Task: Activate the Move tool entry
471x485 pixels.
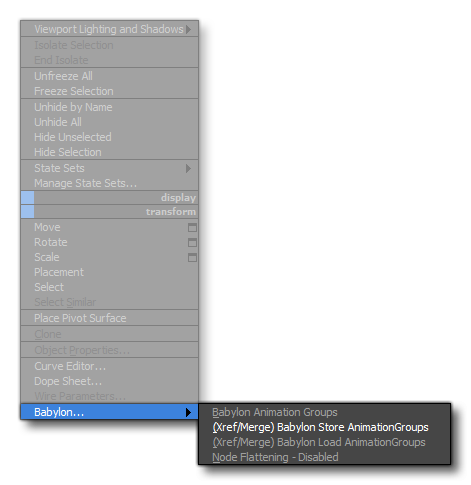Action: (109, 227)
